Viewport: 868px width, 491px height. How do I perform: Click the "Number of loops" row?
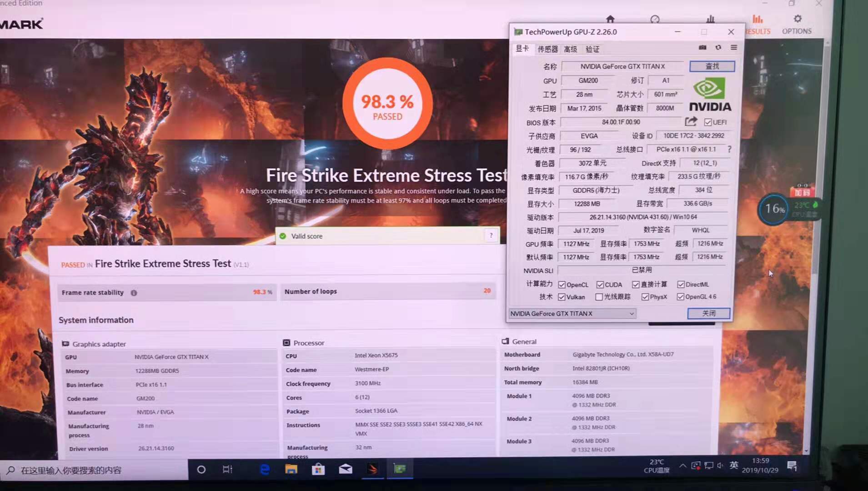(x=388, y=291)
